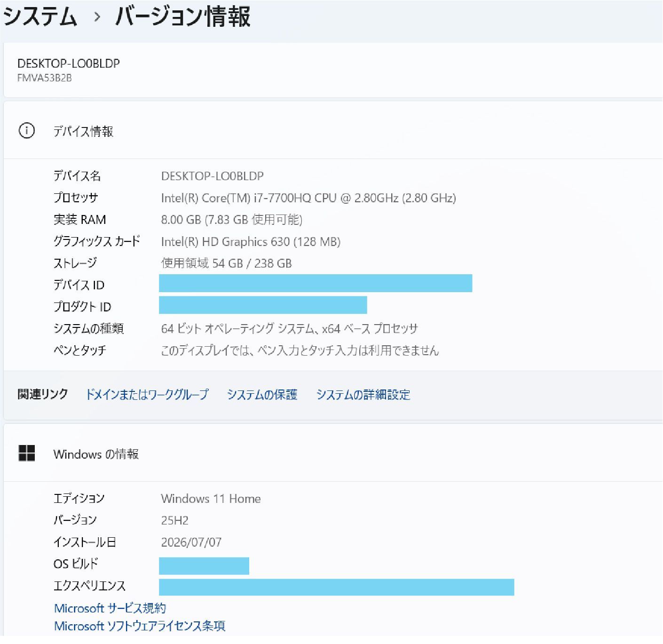Click the システムの種類 label
Screen dimensions: 663x644
[x=88, y=328]
